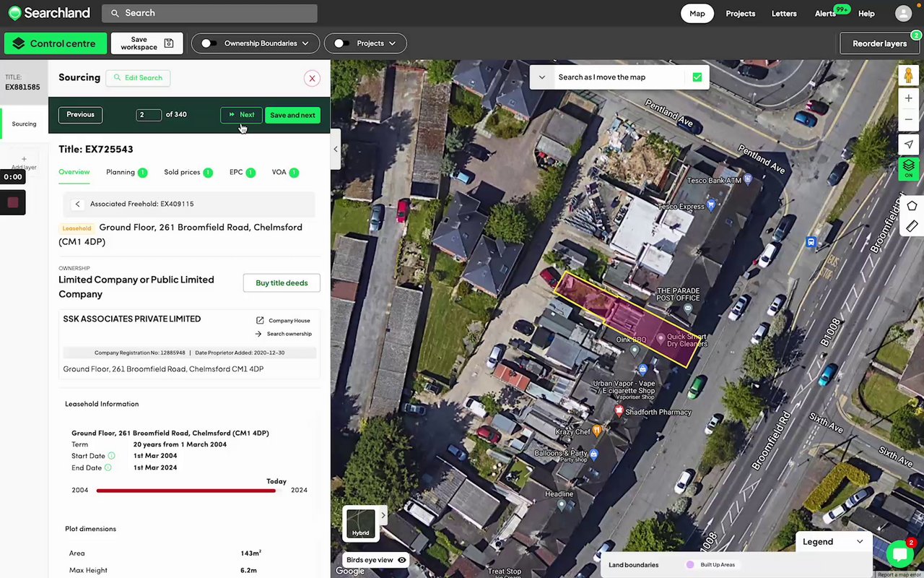Screen dimensions: 924x578
Task: Click the Quick Smart Dry Cleaners pin
Action: (660, 339)
